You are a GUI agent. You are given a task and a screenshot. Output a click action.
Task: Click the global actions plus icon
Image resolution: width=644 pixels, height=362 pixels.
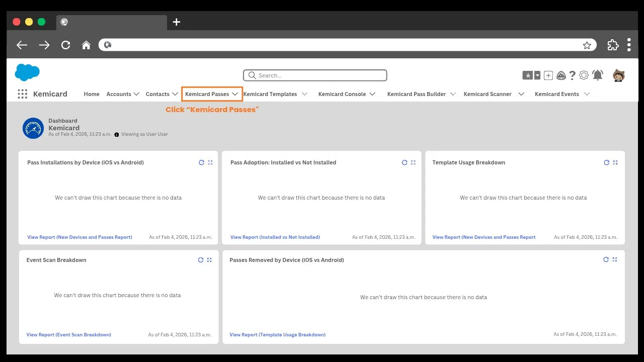click(x=548, y=75)
